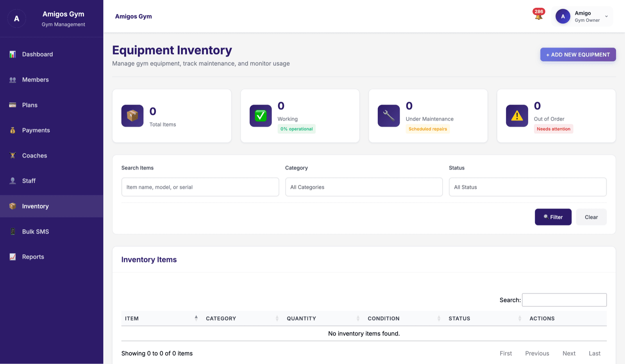Click the Reports chart icon in sidebar
The image size is (625, 364).
click(x=12, y=257)
